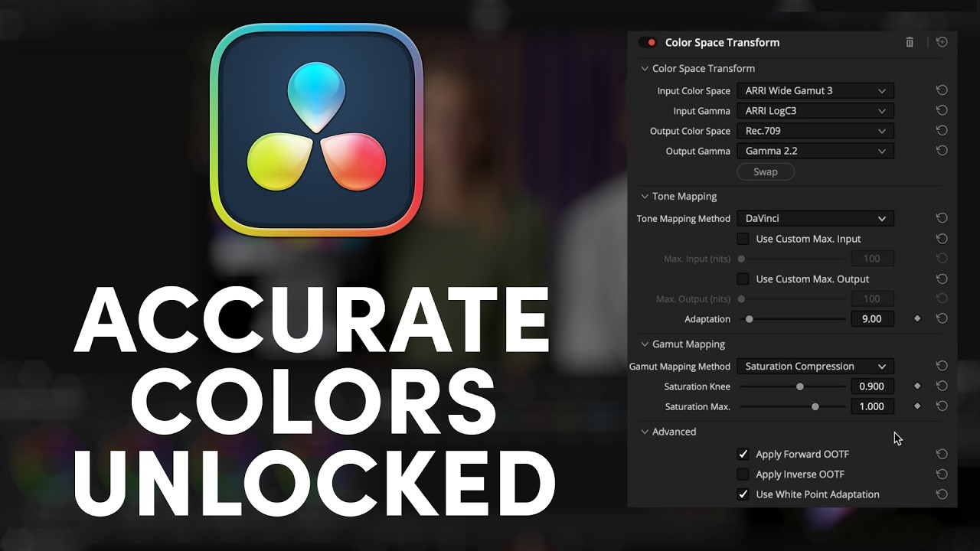
Task: Open Output Color Space dropdown showing Rec.709
Action: click(x=815, y=131)
